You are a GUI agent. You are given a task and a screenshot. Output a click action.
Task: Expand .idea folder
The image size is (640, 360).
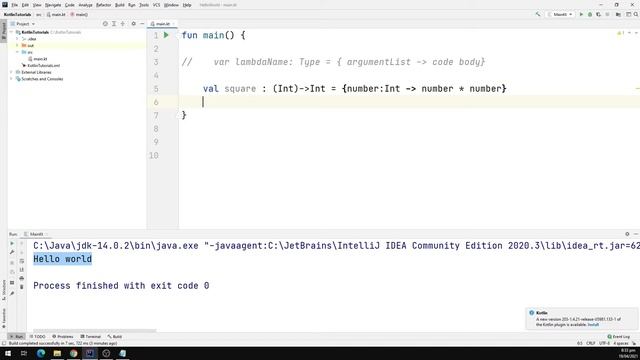[18, 39]
